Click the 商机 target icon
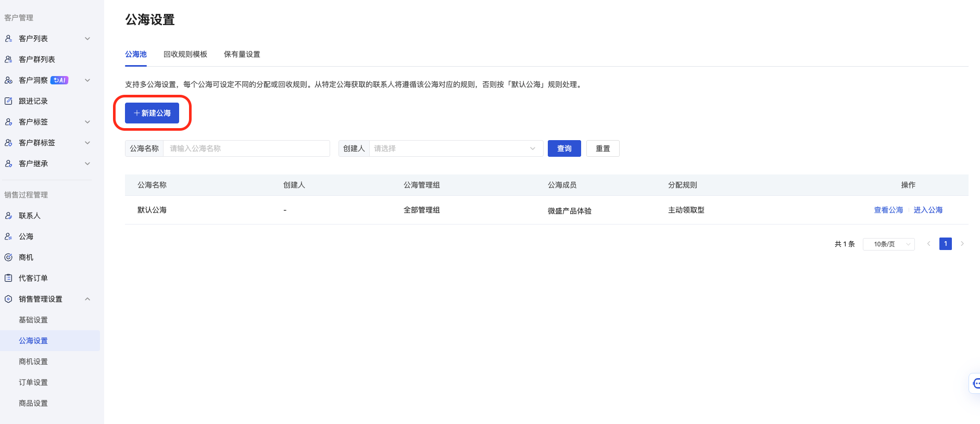This screenshot has height=424, width=980. [x=8, y=257]
